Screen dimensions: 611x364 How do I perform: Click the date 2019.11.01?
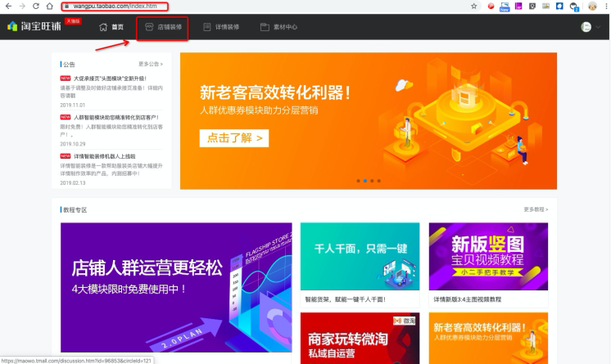72,106
